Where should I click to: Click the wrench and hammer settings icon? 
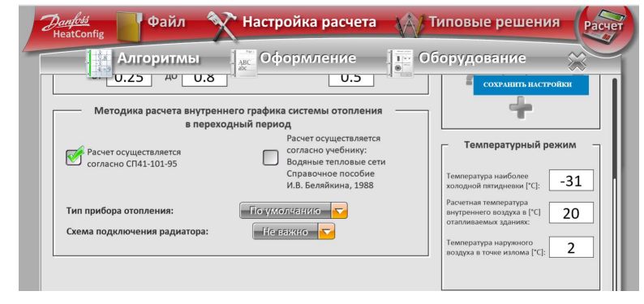click(223, 26)
